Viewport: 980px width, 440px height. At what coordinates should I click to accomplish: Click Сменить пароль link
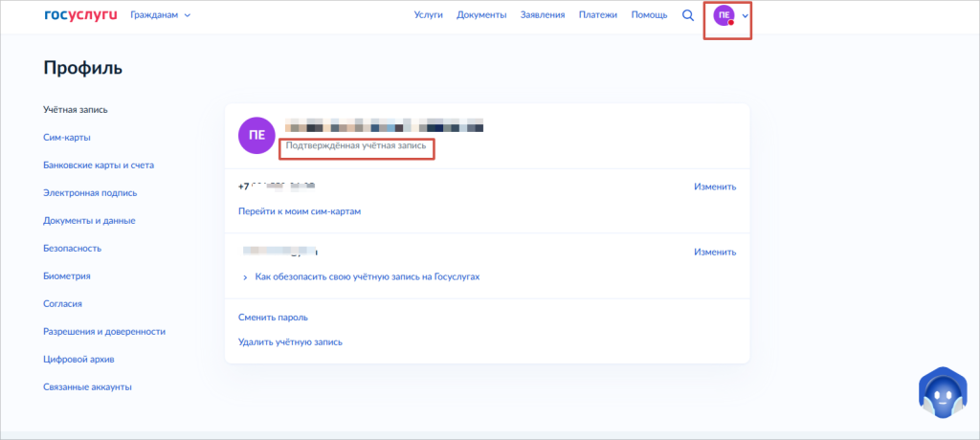[x=273, y=318]
